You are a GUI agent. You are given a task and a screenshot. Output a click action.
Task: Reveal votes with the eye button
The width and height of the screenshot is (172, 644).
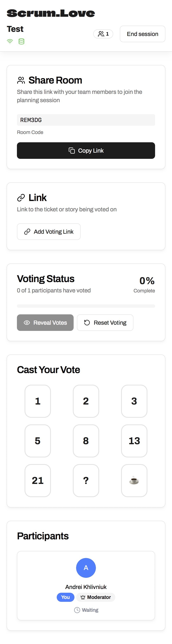pyautogui.click(x=45, y=323)
